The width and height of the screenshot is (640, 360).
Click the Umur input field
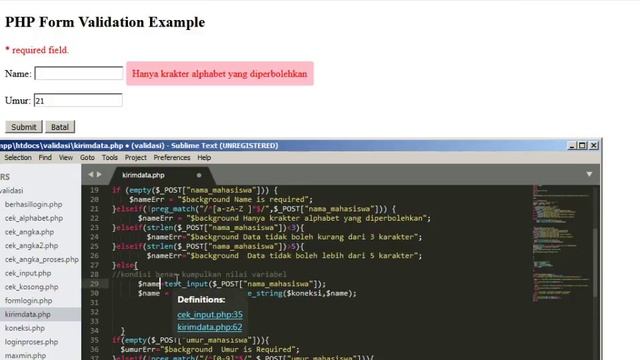tap(78, 100)
